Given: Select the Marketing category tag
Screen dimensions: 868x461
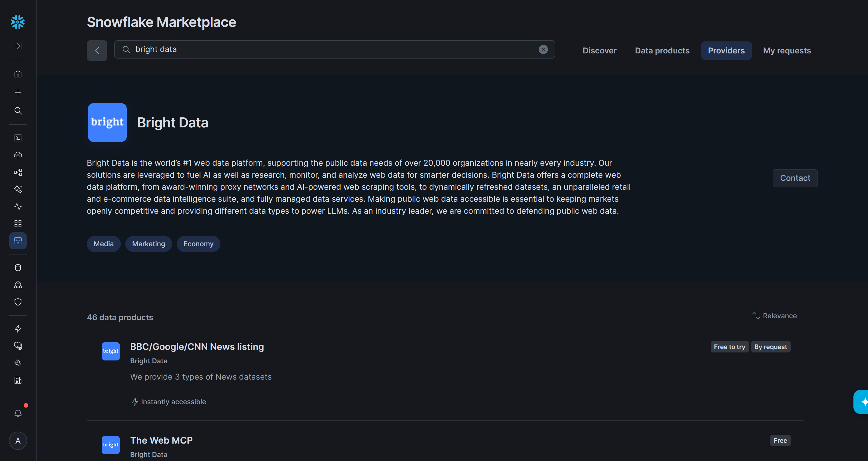Looking at the screenshot, I should [148, 244].
